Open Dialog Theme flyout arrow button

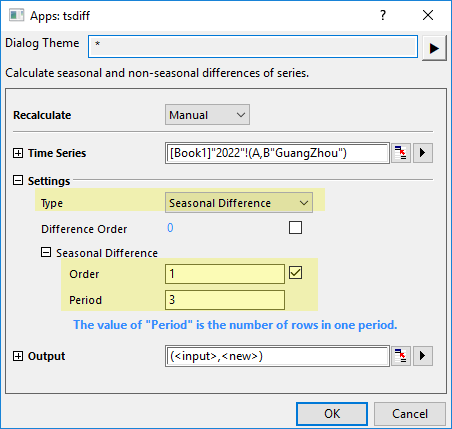pyautogui.click(x=434, y=48)
